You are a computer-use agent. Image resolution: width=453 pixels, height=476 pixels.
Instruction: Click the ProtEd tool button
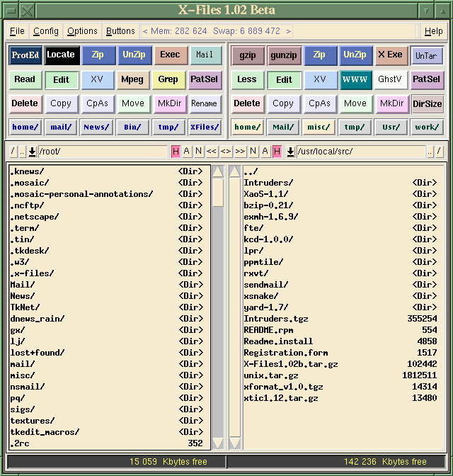pos(25,55)
